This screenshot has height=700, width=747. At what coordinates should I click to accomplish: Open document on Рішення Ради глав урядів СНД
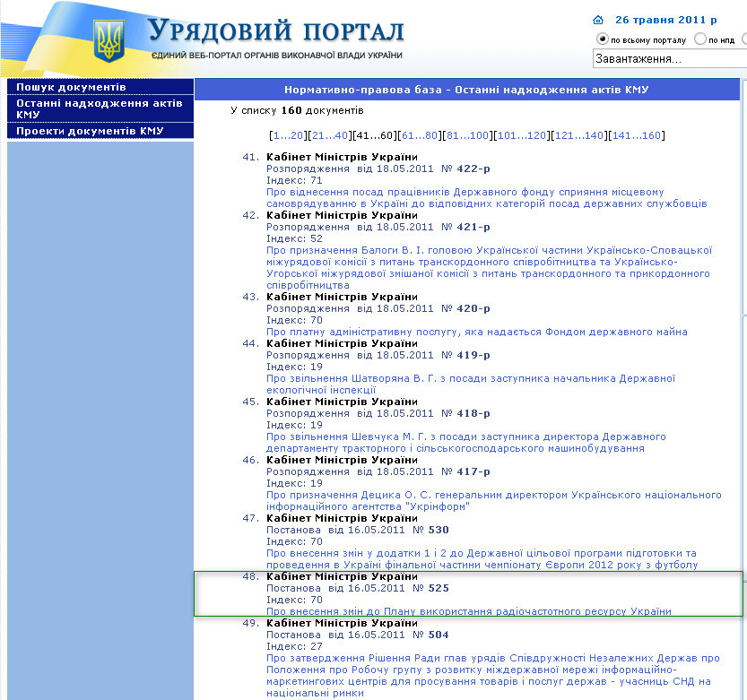coord(492,676)
